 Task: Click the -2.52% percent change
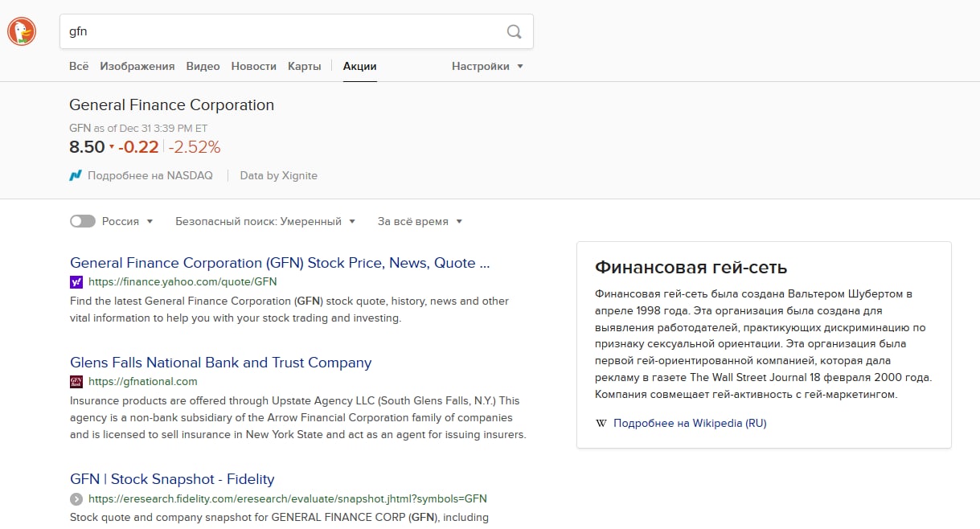[x=195, y=147]
